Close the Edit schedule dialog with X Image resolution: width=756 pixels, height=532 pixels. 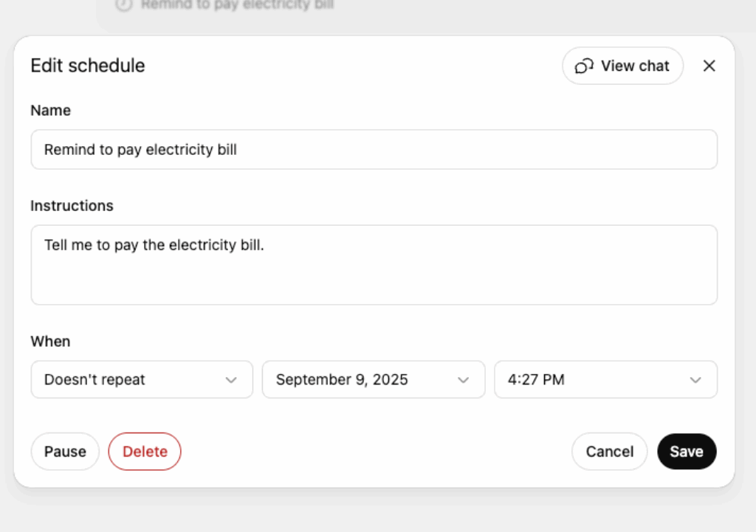pyautogui.click(x=709, y=66)
